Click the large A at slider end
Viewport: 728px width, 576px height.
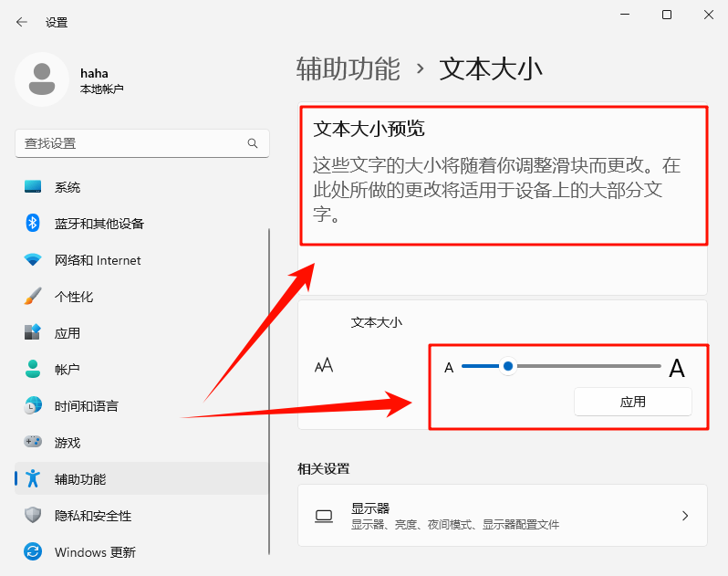tap(677, 369)
